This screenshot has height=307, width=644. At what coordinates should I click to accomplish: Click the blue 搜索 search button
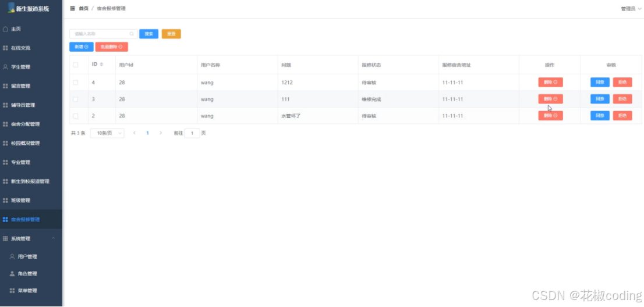148,34
